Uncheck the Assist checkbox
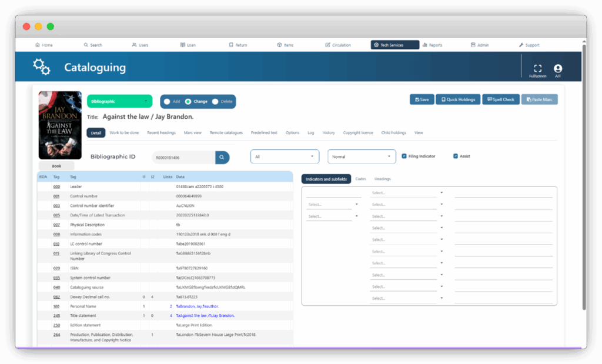Image resolution: width=602 pixels, height=364 pixels. (x=456, y=156)
